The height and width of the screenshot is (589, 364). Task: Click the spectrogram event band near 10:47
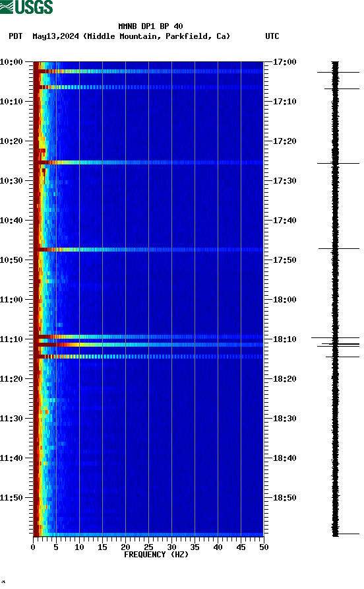point(148,250)
